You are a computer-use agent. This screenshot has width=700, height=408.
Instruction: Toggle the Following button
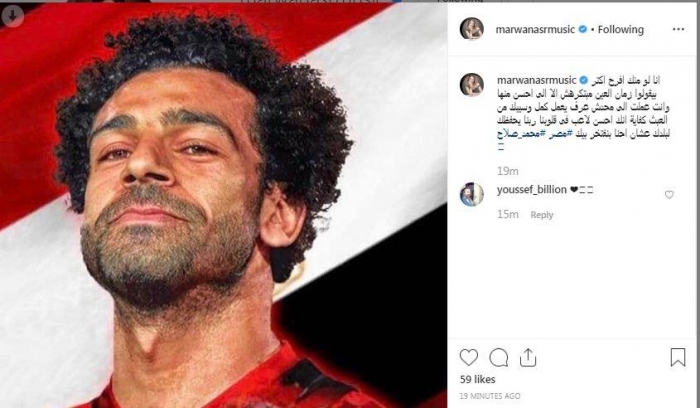click(x=621, y=29)
